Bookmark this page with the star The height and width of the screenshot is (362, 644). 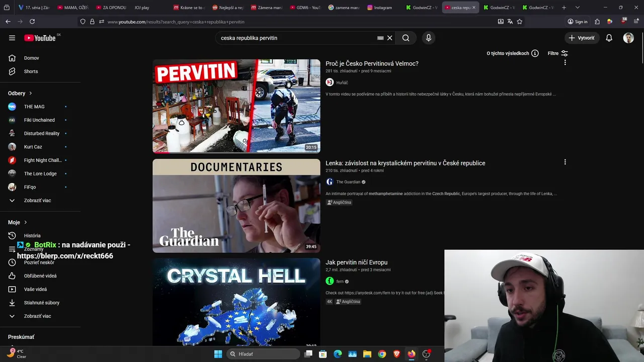520,22
